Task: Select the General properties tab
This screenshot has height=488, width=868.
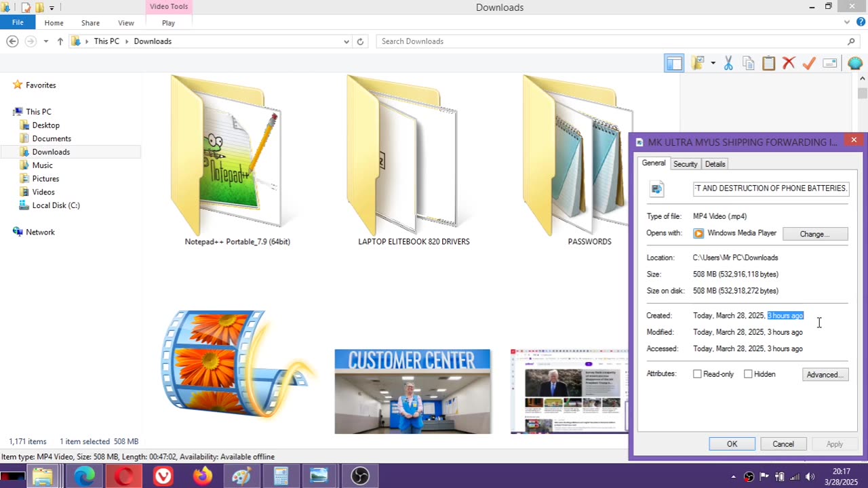Action: [654, 163]
